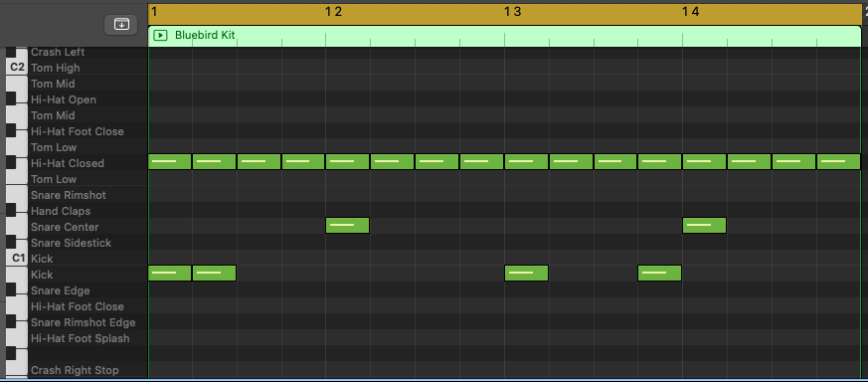868x382 pixels.
Task: Click the Hand Claps key label
Action: 61,211
